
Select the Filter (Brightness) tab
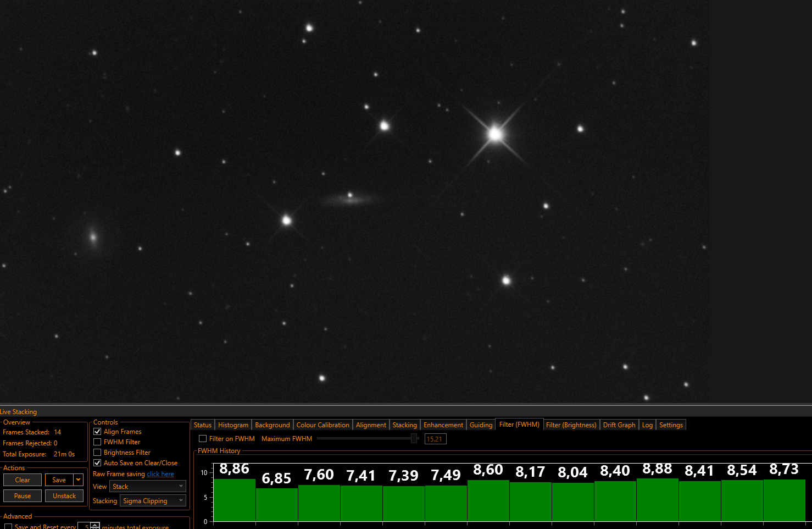(x=571, y=425)
